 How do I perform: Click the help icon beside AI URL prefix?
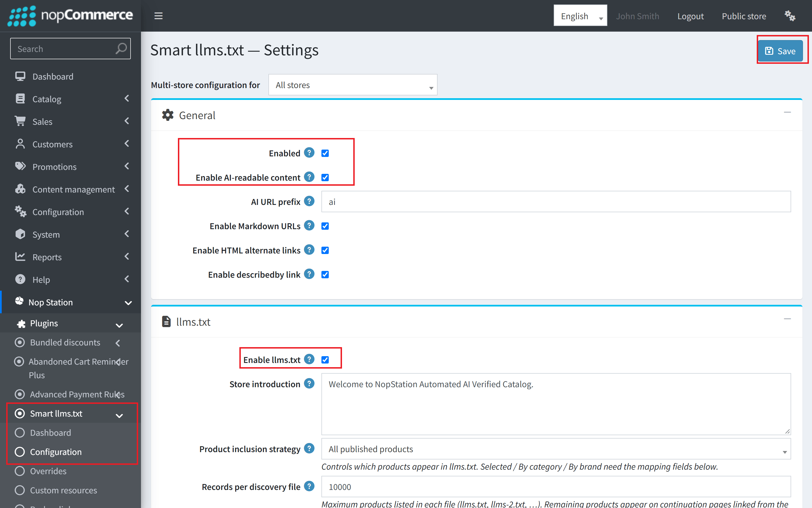click(309, 201)
